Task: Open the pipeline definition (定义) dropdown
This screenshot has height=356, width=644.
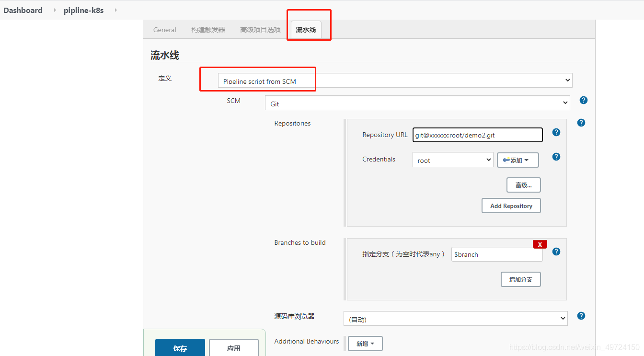Action: point(395,80)
